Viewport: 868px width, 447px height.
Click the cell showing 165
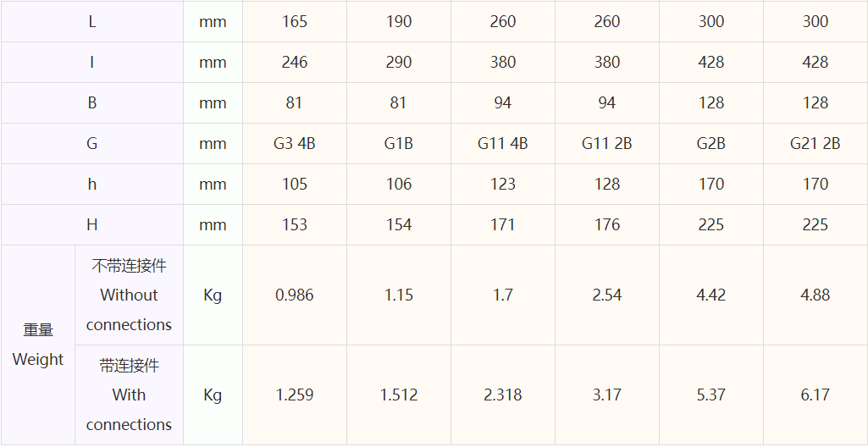(295, 22)
